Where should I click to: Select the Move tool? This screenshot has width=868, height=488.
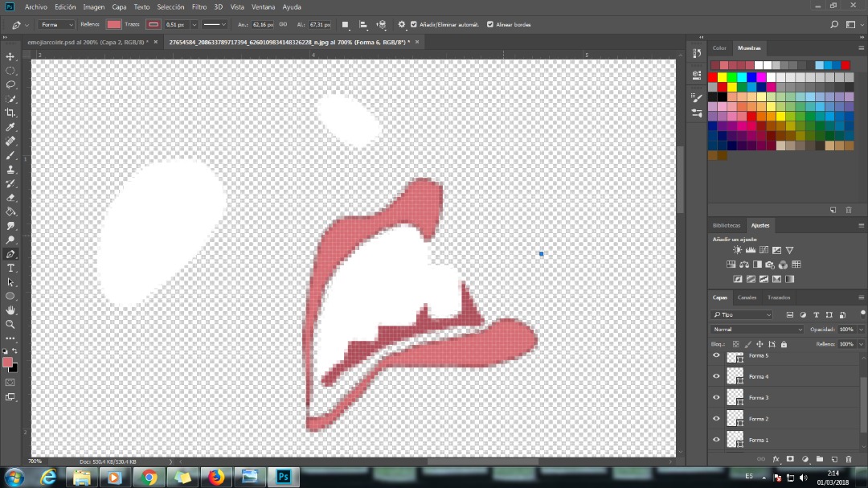coord(10,57)
